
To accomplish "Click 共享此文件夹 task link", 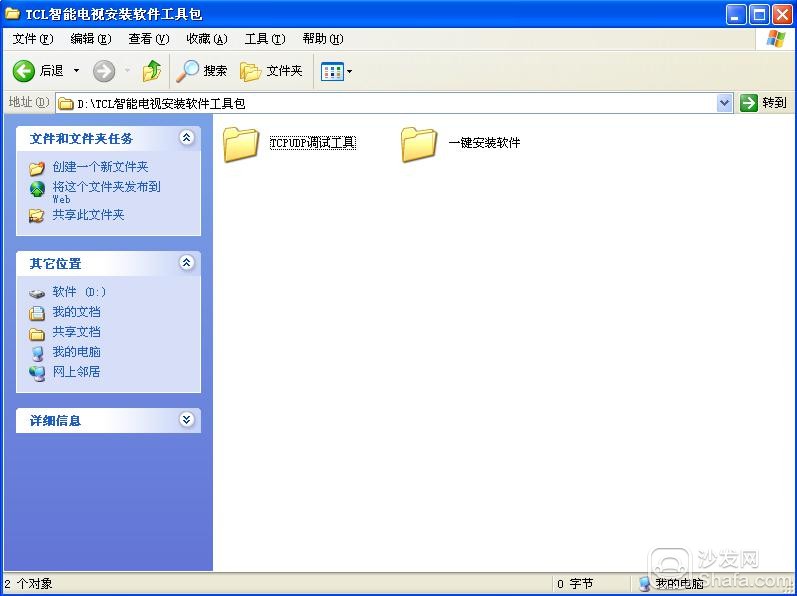I will click(88, 215).
